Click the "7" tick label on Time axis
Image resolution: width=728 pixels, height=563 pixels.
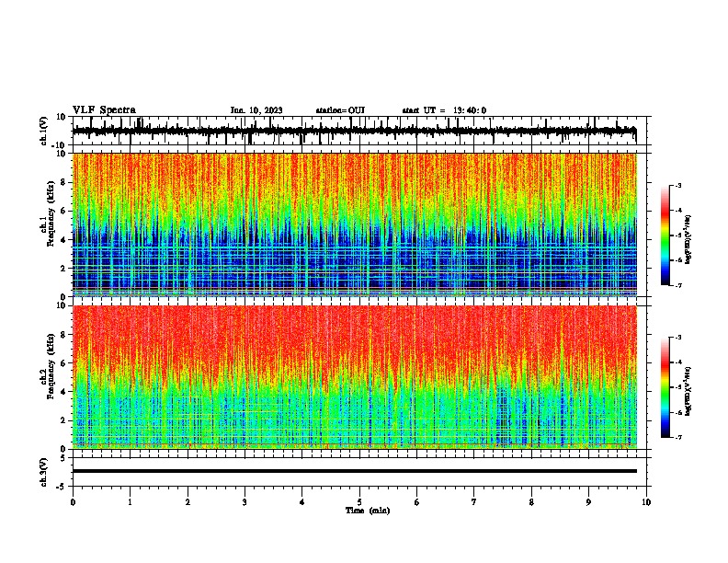click(474, 502)
